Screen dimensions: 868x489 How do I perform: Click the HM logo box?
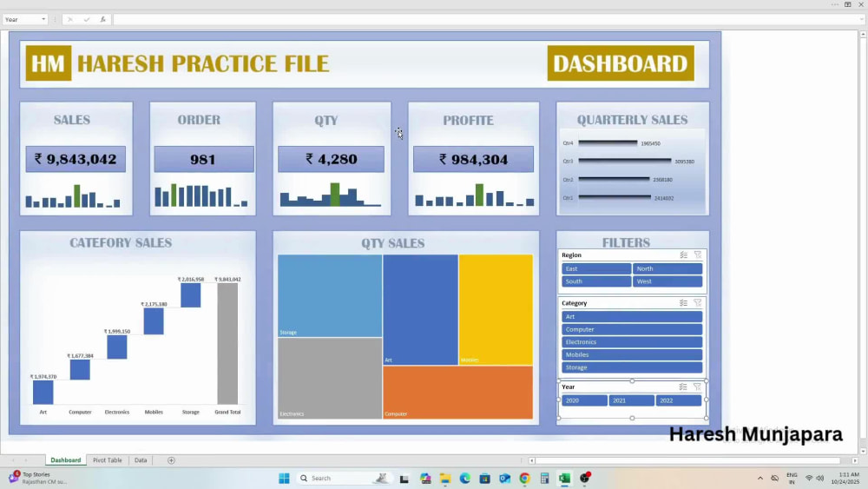pos(49,63)
